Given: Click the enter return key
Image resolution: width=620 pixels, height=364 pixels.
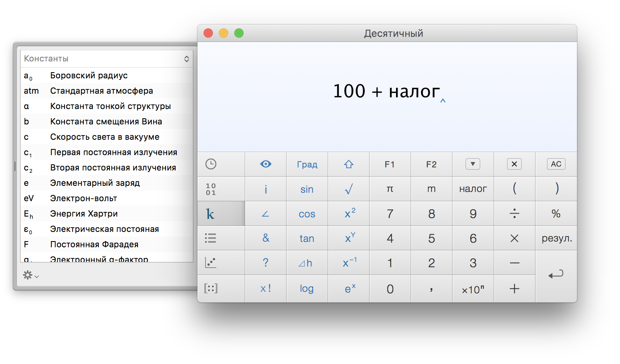Looking at the screenshot, I should [x=556, y=276].
